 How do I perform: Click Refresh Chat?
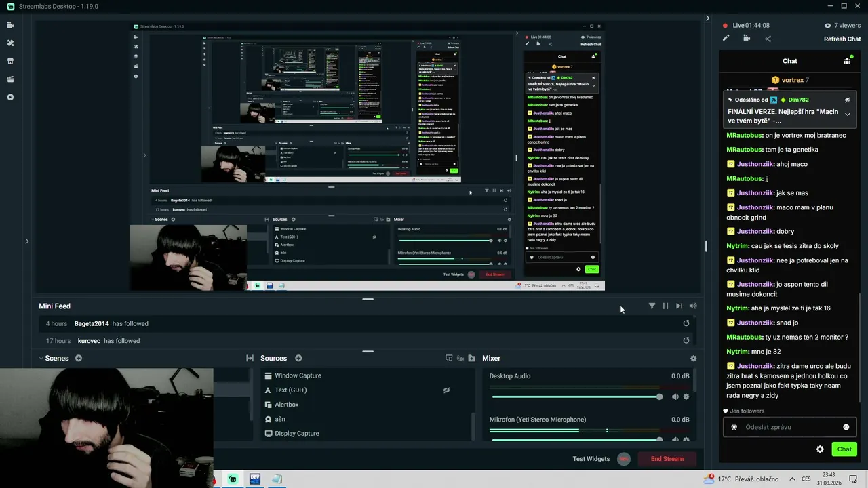842,39
